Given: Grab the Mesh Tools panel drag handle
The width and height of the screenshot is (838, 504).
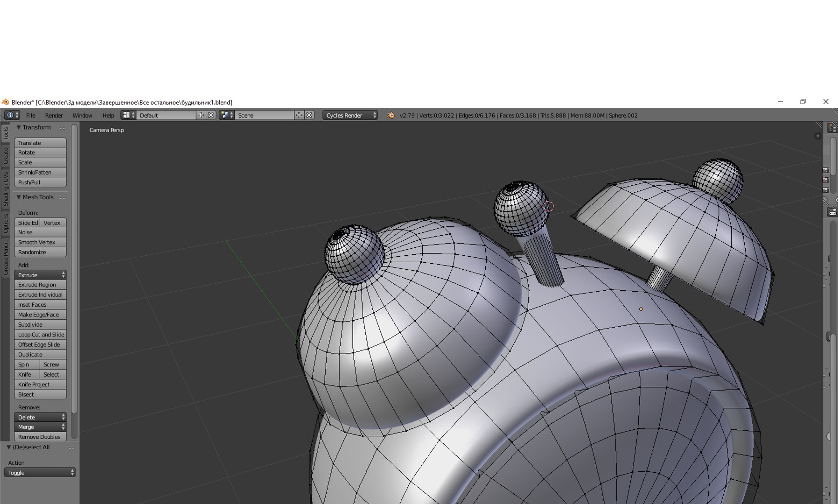Looking at the screenshot, I should (63, 198).
